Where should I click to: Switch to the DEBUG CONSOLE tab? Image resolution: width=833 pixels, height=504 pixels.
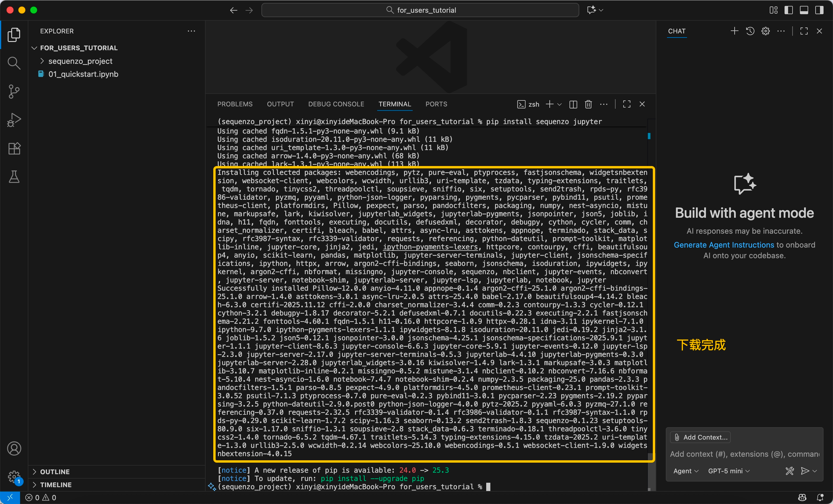pos(336,104)
